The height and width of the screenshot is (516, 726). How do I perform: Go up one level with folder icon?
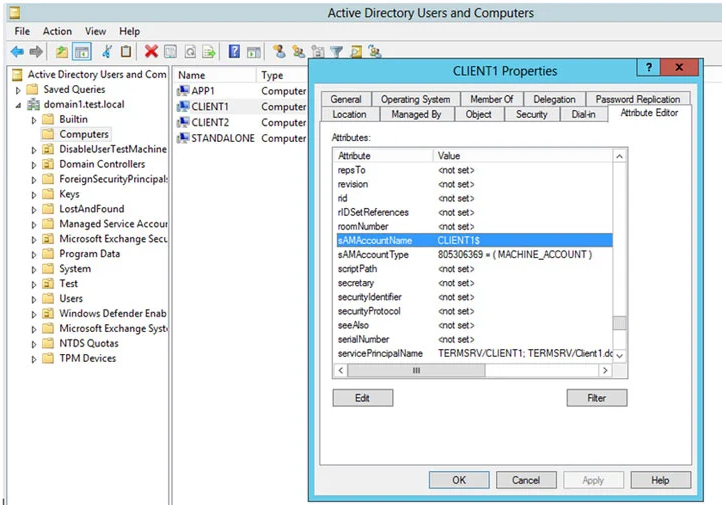tap(62, 51)
